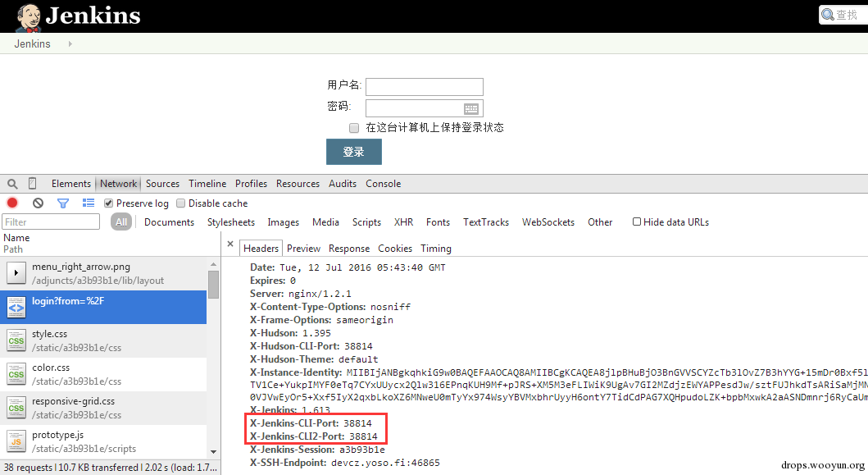Click the Jenkins breadcrumb link
Image resolution: width=868 pixels, height=475 pixels.
point(32,43)
